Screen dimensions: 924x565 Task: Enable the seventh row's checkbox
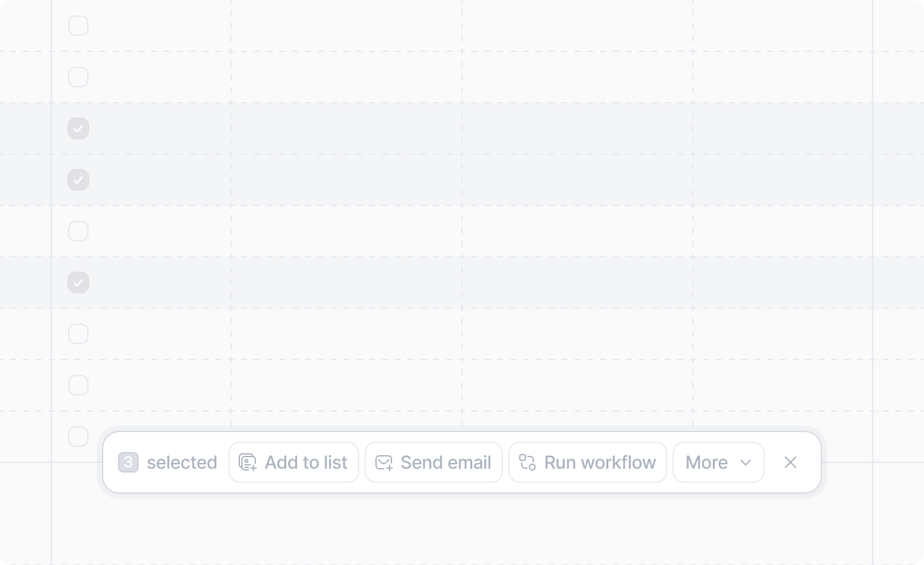point(78,334)
